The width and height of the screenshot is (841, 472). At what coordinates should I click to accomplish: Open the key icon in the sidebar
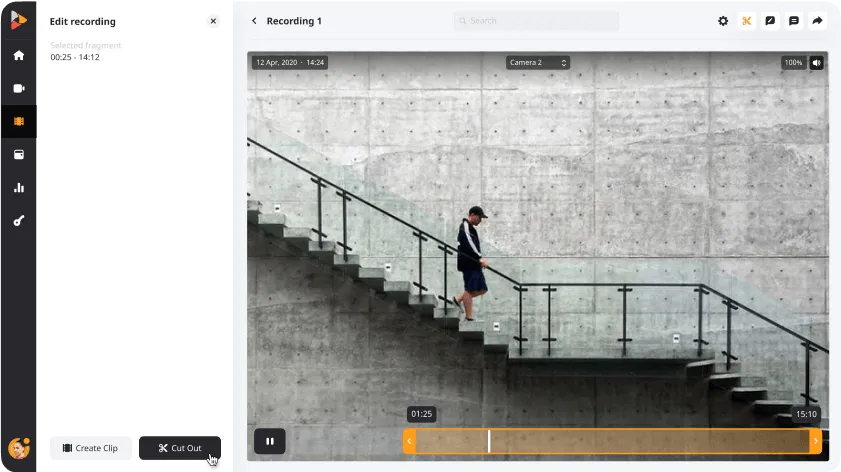tap(19, 220)
